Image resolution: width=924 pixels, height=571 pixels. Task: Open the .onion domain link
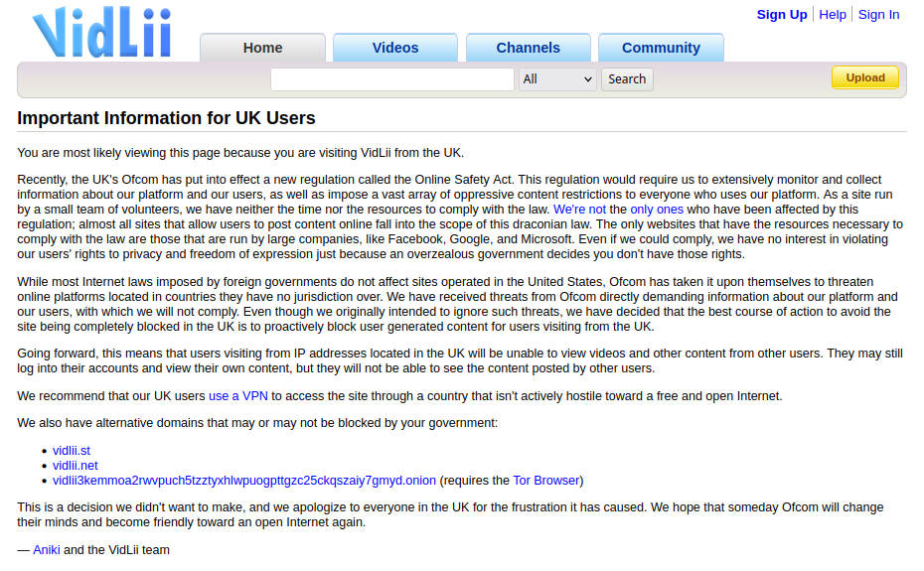244,481
